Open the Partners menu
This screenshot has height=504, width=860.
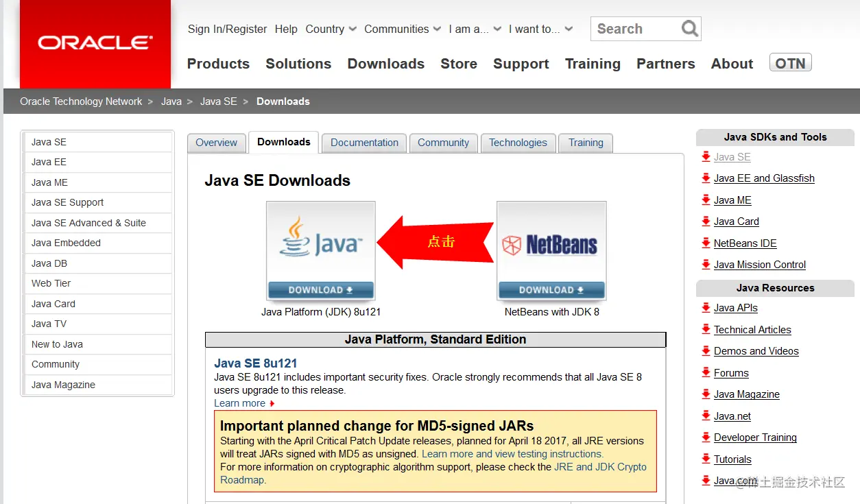665,64
